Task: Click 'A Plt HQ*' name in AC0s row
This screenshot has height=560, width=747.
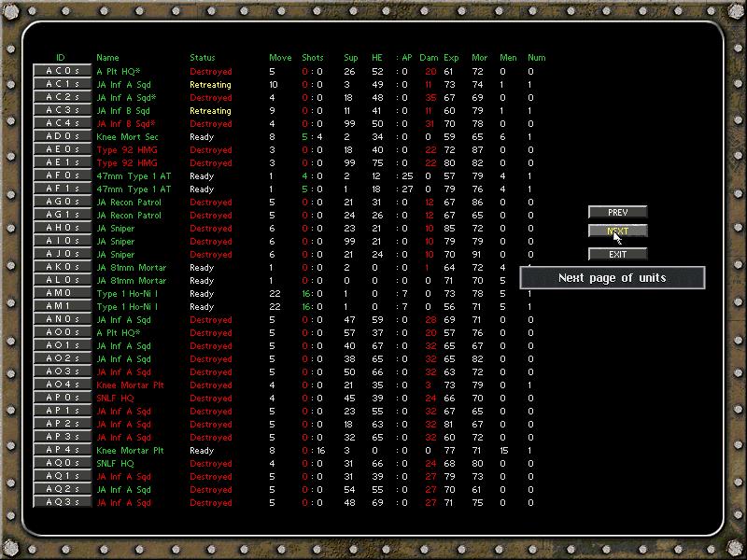Action: tap(119, 72)
